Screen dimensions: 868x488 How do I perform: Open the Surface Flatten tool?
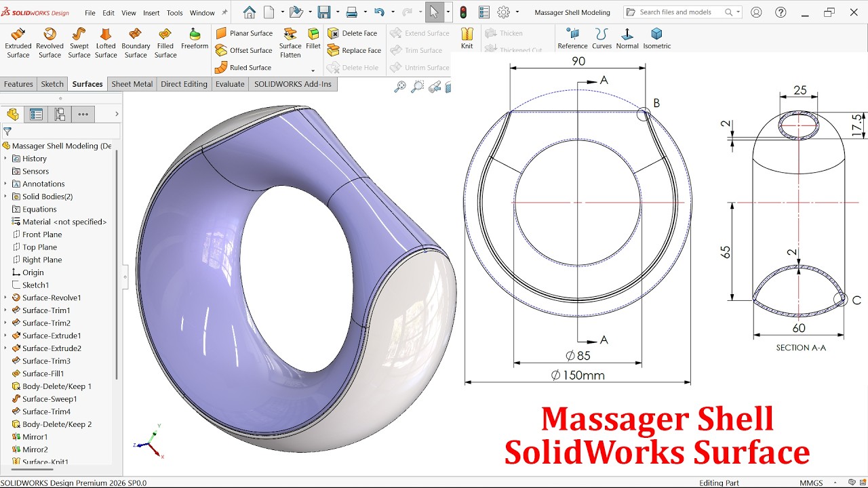click(290, 43)
